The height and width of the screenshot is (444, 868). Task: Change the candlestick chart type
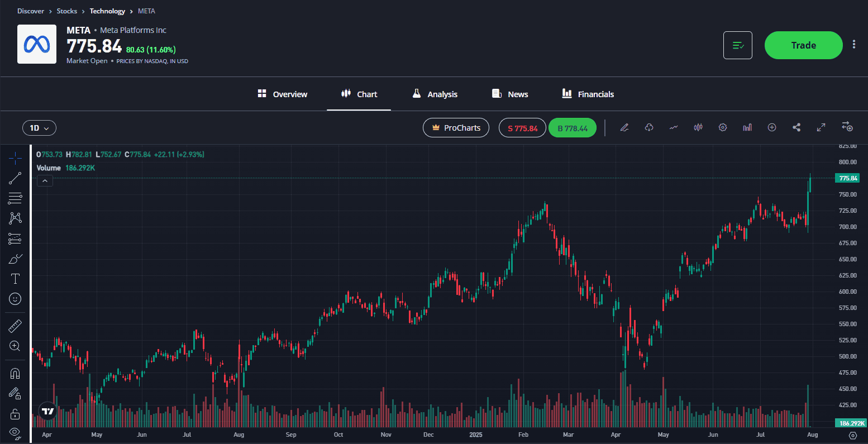click(698, 128)
